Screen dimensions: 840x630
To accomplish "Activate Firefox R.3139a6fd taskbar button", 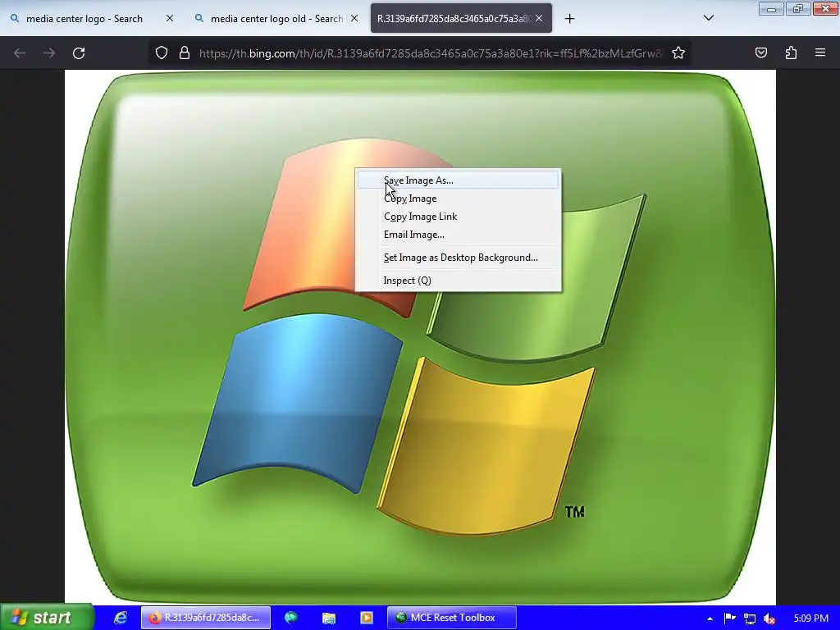I will point(206,618).
